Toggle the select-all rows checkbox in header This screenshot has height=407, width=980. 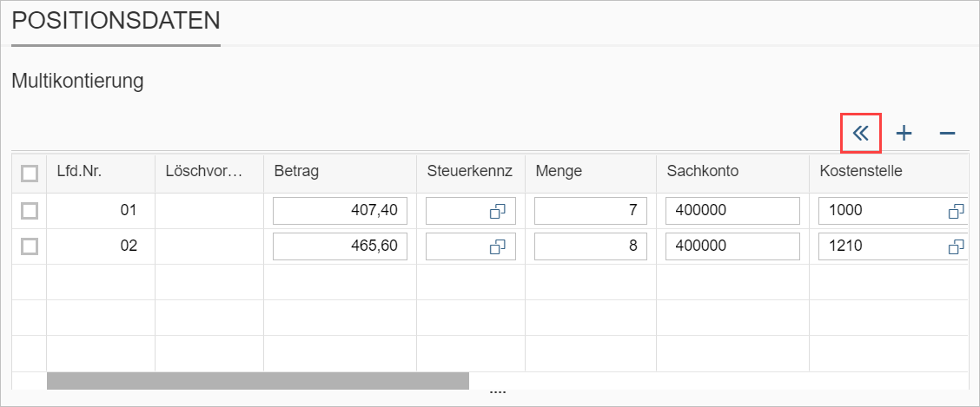pyautogui.click(x=30, y=174)
